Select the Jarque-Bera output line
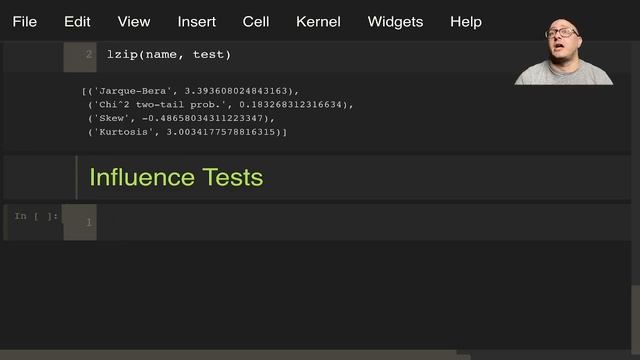 coord(191,91)
